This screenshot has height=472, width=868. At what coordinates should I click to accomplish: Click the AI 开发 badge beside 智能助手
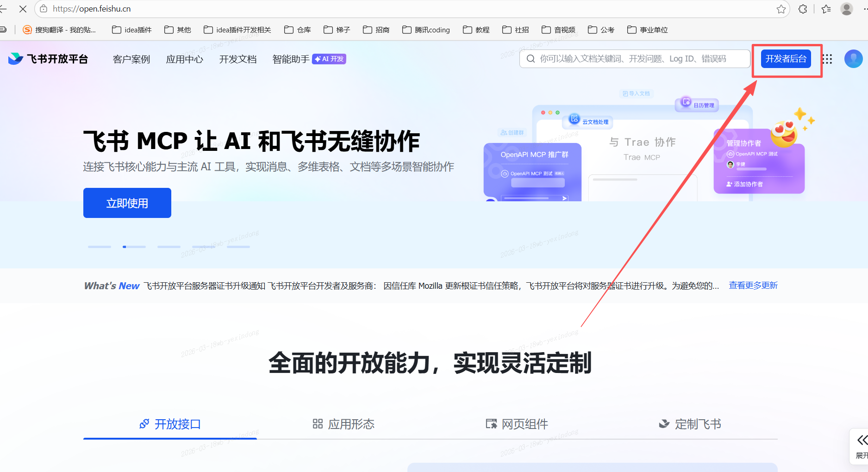coord(329,59)
